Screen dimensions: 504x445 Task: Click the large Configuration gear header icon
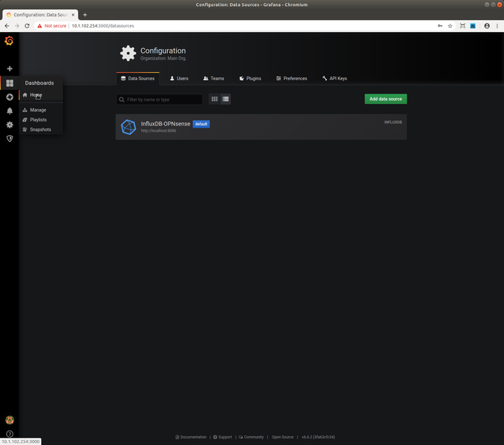click(x=128, y=53)
